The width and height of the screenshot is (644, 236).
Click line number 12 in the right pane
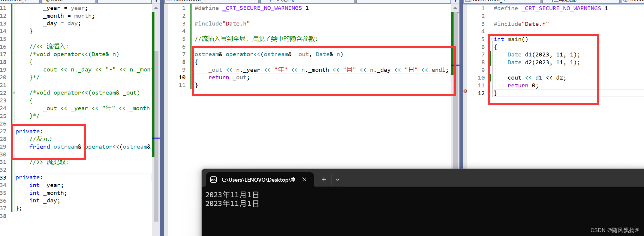pyautogui.click(x=481, y=93)
